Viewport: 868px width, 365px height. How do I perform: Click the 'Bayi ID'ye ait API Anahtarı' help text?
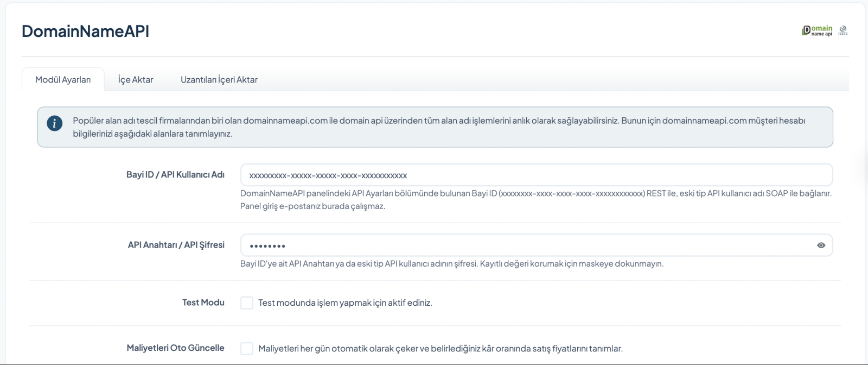click(452, 263)
